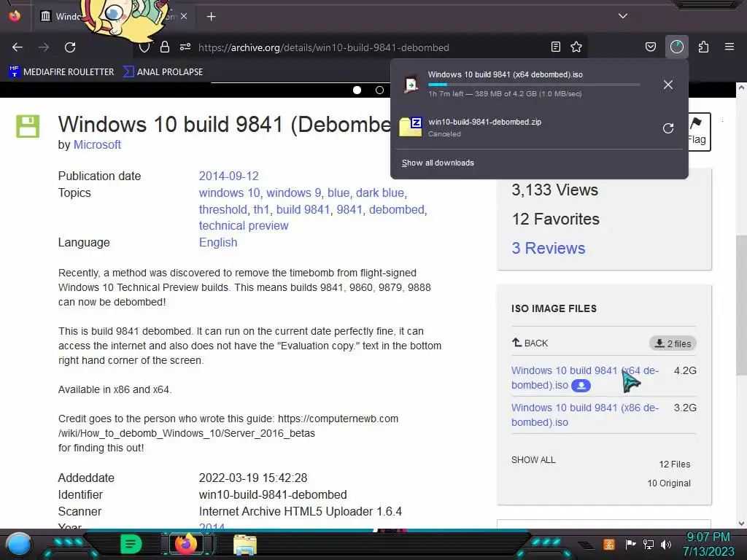Open the debombed topic link
This screenshot has height=560, width=747.
tap(396, 209)
